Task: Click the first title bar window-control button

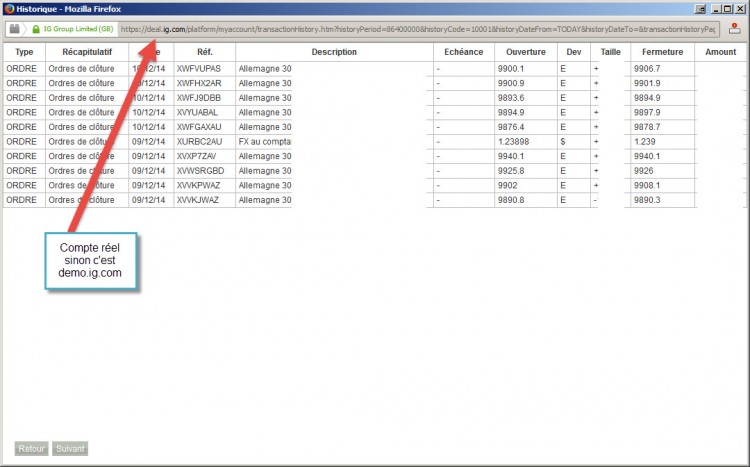Action: (700, 9)
